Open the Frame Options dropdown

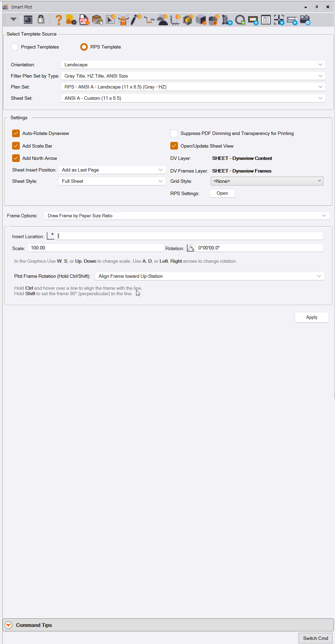pos(187,216)
